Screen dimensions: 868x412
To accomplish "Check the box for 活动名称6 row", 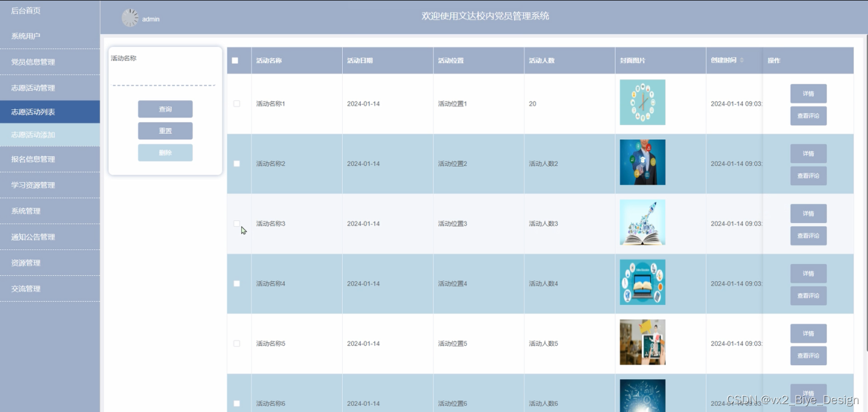I will [237, 403].
